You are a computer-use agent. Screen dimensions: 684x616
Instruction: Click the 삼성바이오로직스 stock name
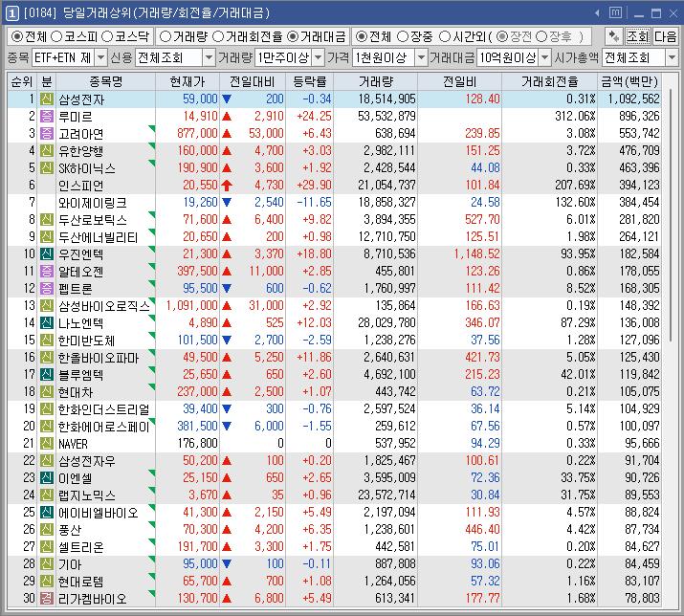click(104, 306)
